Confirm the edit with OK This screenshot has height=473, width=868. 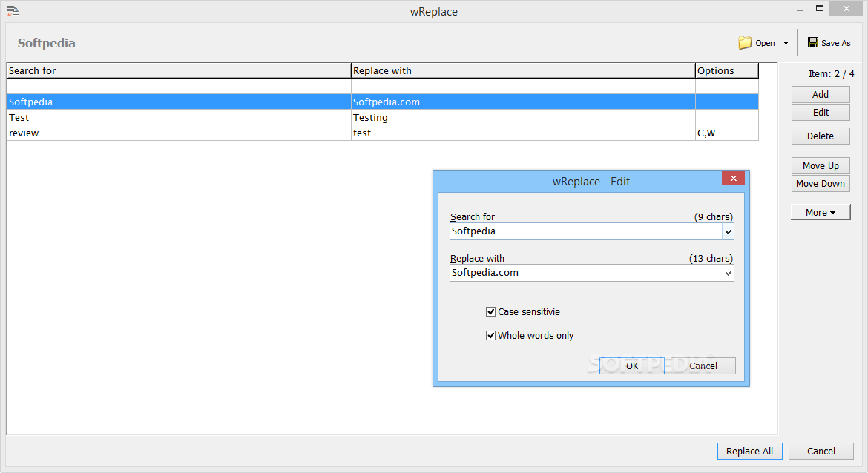coord(631,366)
